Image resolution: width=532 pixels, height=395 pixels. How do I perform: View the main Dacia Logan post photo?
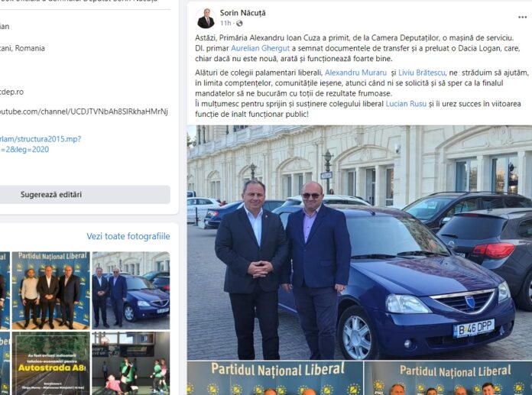(359, 242)
